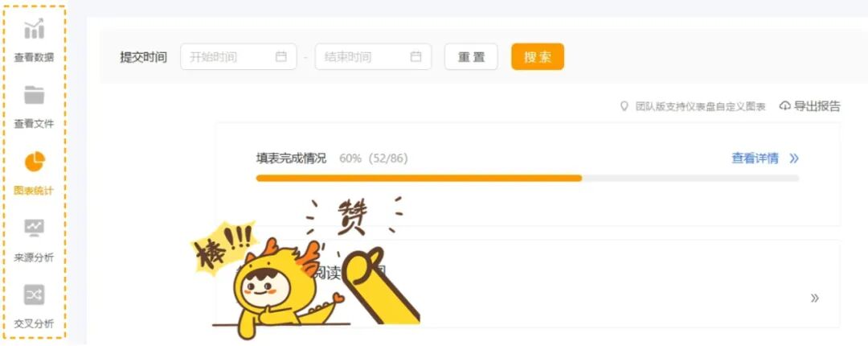Expand details via the blue double chevron
The height and width of the screenshot is (346, 868).
pyautogui.click(x=794, y=159)
